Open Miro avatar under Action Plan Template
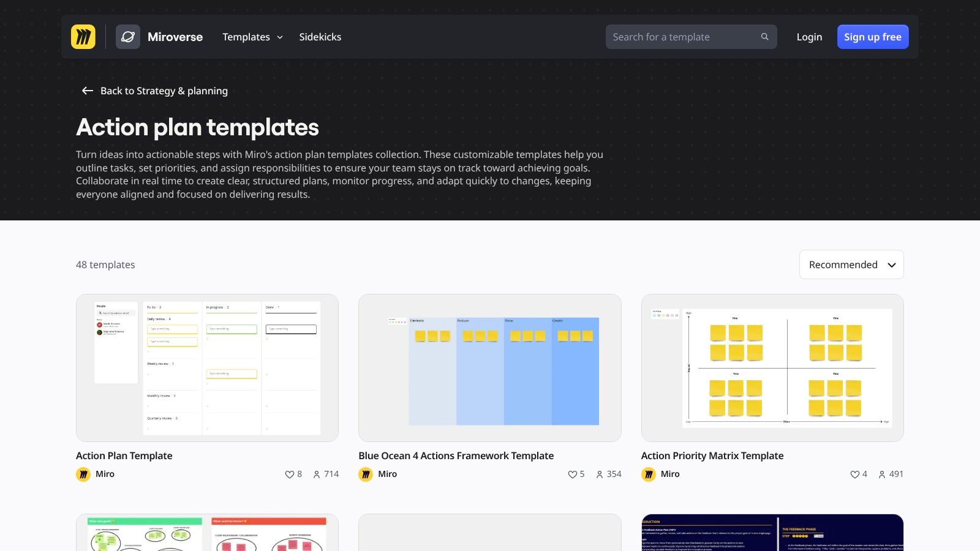The image size is (980, 551). [83, 474]
